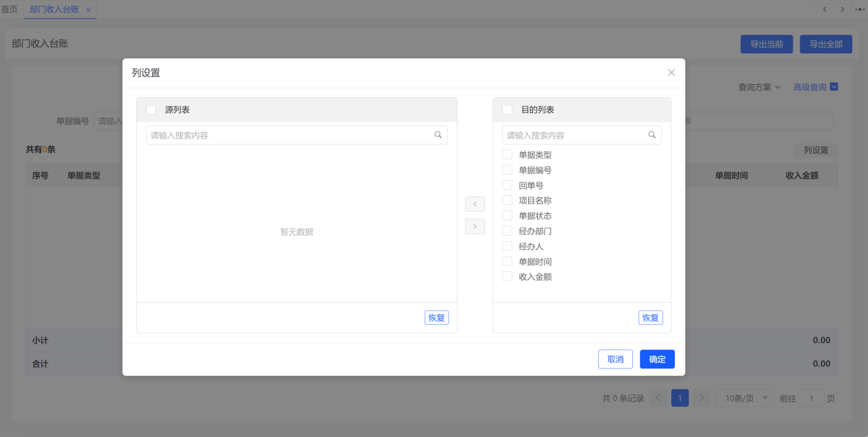Open the 10条/页 page size dropdown
This screenshot has height=437, width=868.
(745, 398)
